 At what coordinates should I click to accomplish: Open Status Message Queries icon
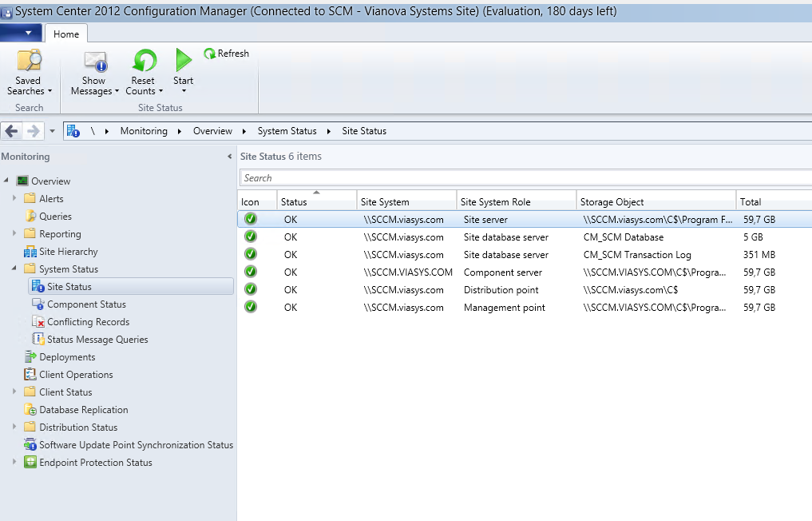point(38,340)
